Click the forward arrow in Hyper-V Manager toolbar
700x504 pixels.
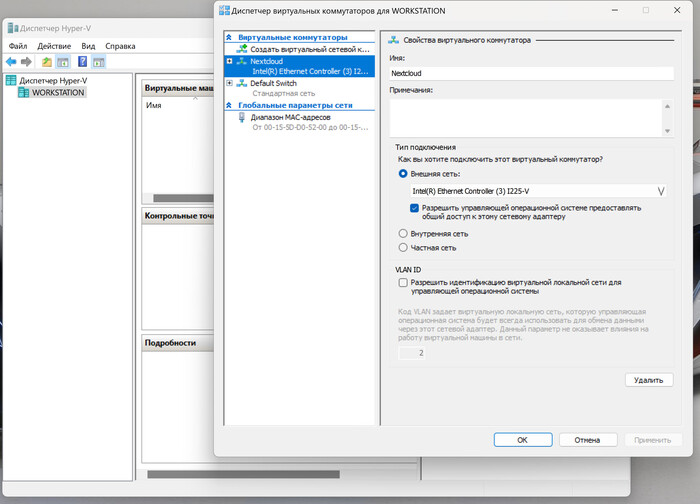pos(26,62)
